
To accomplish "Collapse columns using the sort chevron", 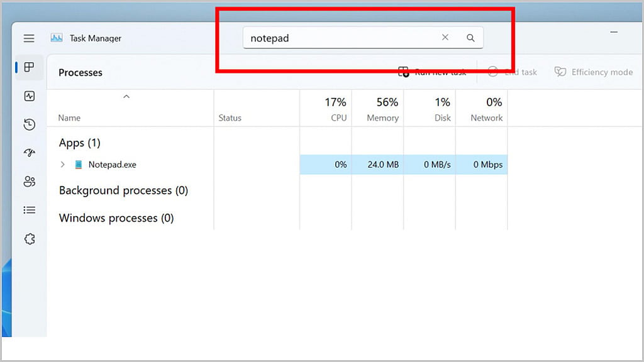I will 126,96.
